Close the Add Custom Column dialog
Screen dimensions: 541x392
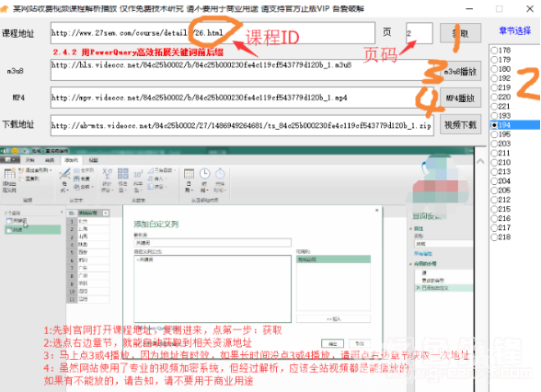[377, 210]
